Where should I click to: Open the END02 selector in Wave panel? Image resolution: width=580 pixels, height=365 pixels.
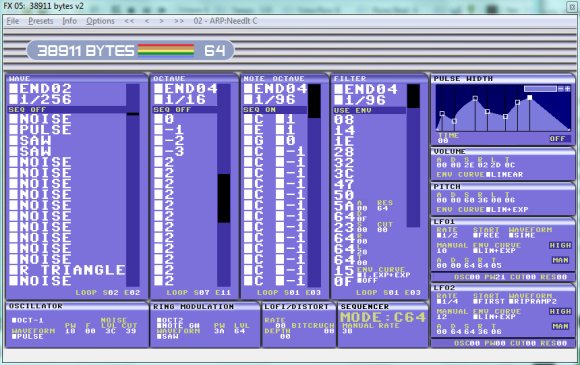click(x=41, y=88)
